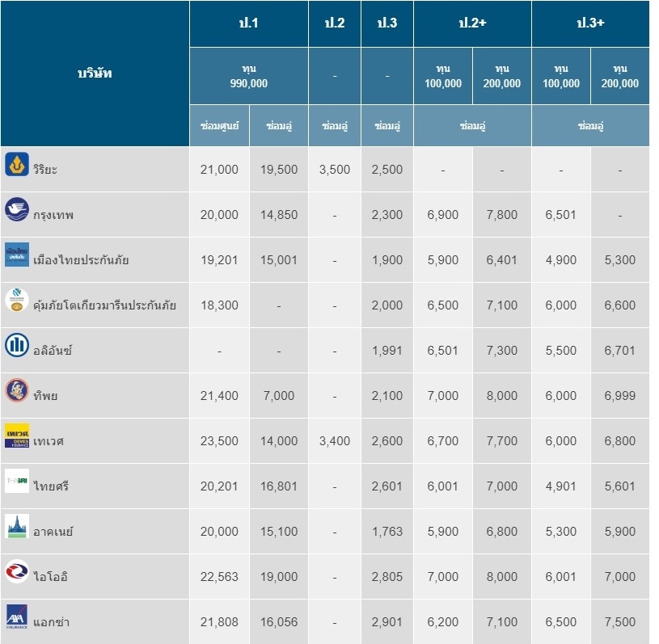
Task: Click the 4,901 price cell
Action: click(x=560, y=486)
